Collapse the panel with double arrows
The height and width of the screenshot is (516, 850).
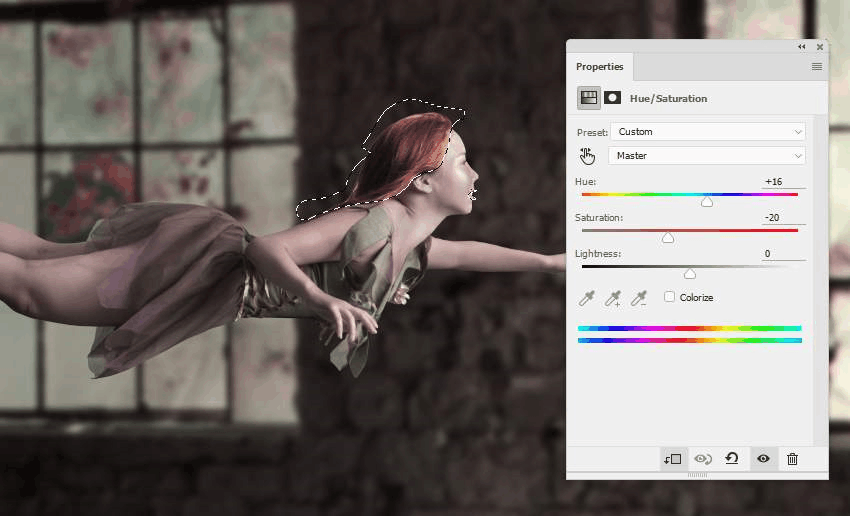click(802, 47)
